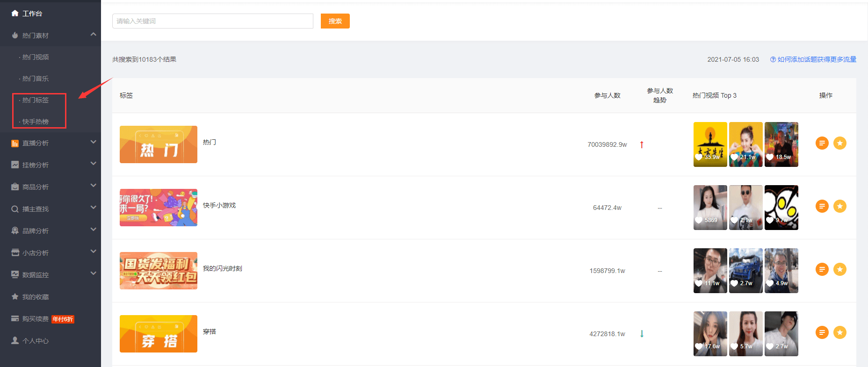
Task: Click the 数据监控 monitor icon
Action: point(15,275)
